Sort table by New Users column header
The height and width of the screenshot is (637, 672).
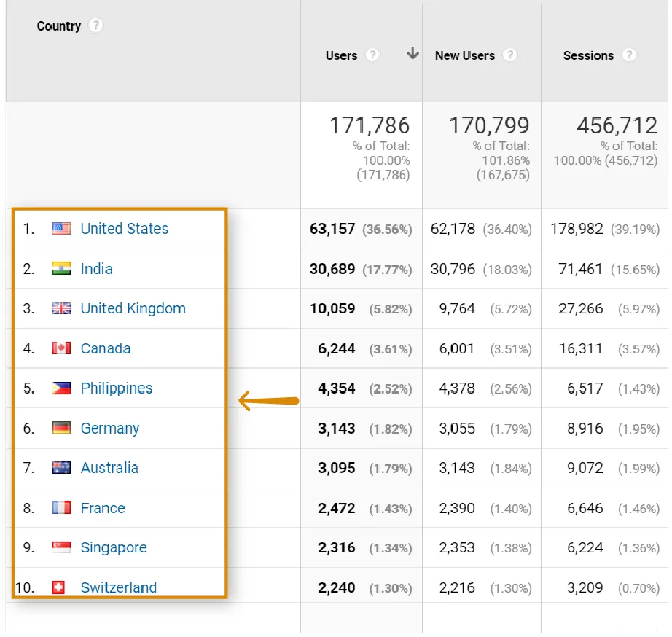(x=464, y=55)
